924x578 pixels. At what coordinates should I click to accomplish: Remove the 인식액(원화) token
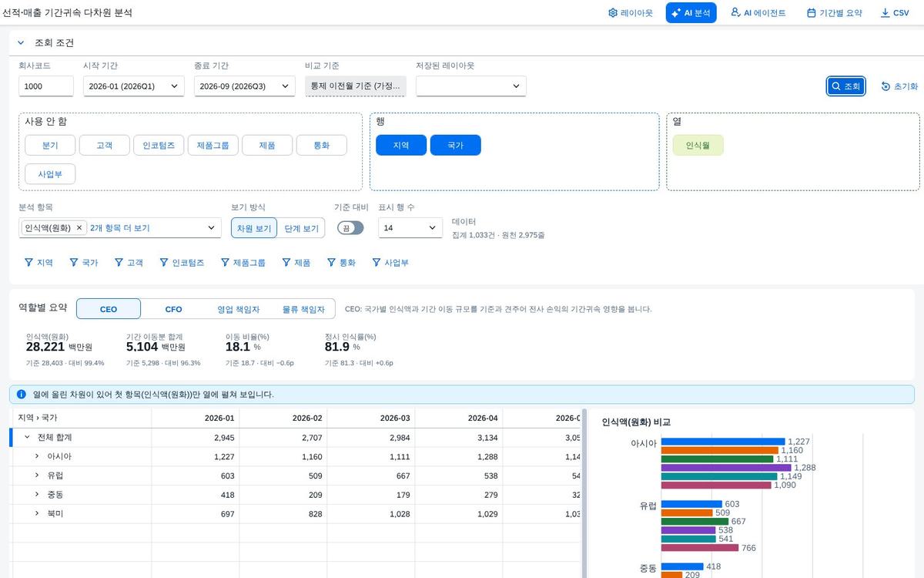pos(79,228)
